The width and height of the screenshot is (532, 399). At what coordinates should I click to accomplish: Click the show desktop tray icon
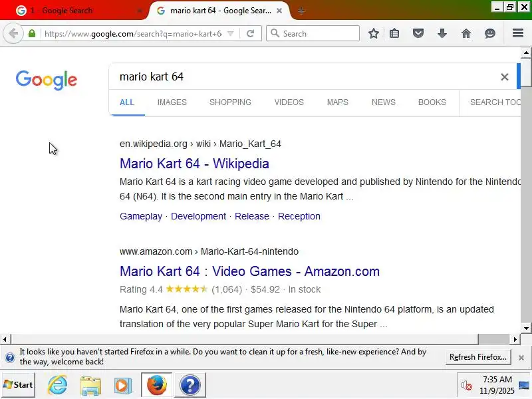pos(525,385)
